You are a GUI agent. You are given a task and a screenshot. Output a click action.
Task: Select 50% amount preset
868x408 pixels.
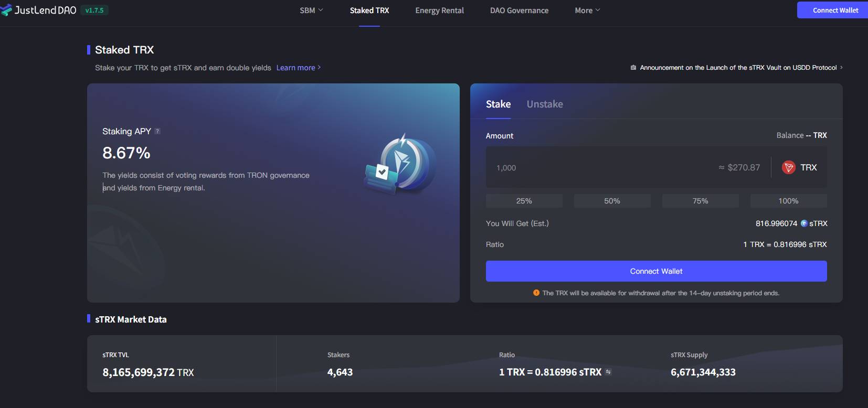pos(612,201)
